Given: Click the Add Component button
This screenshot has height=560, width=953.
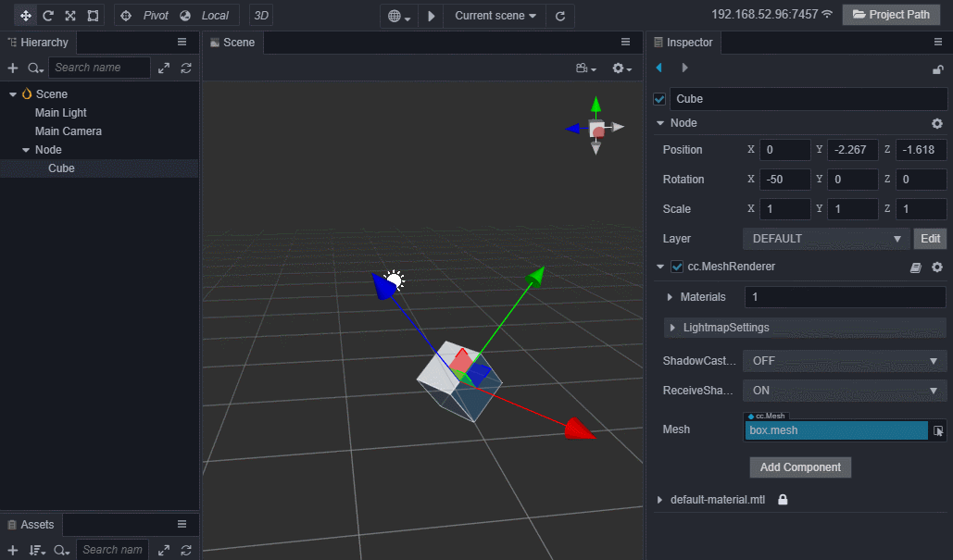Looking at the screenshot, I should 800,467.
